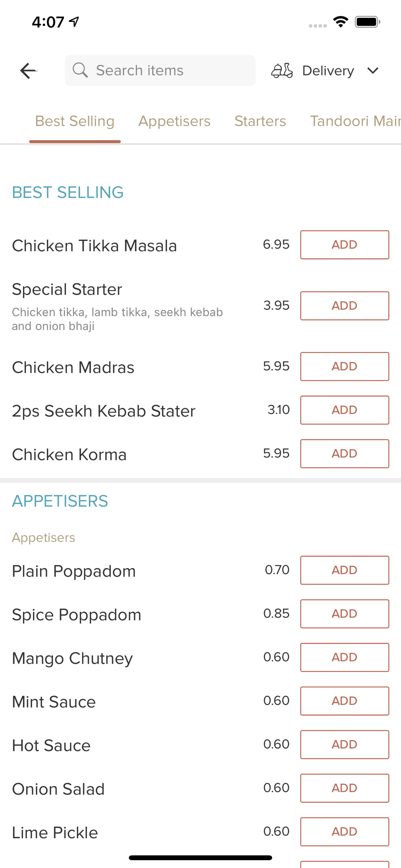The image size is (401, 868).
Task: Select the Best Selling tab
Action: click(75, 121)
